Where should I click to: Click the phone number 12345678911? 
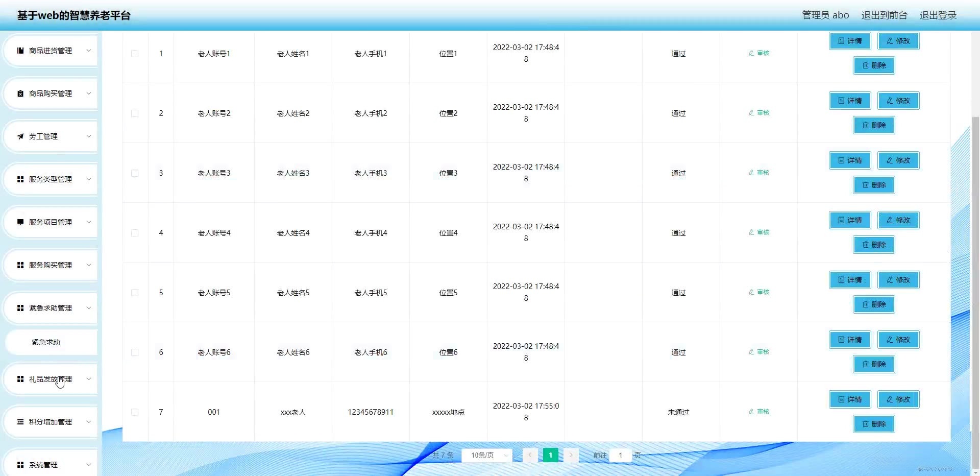click(371, 412)
